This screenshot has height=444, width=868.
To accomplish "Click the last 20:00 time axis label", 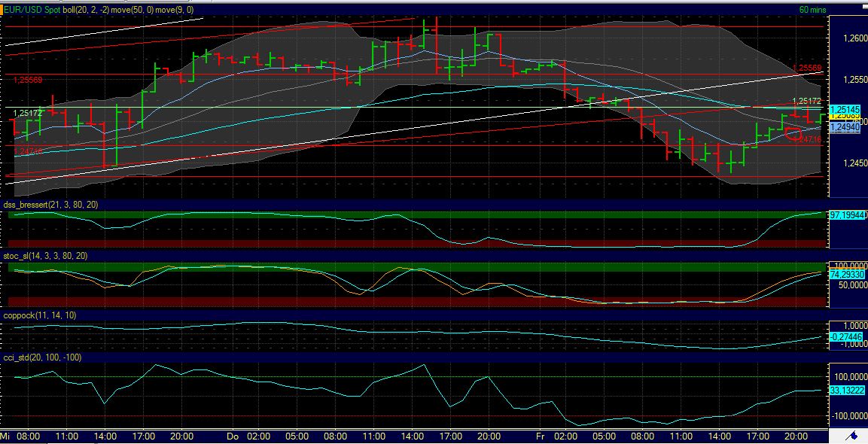I will click(796, 436).
